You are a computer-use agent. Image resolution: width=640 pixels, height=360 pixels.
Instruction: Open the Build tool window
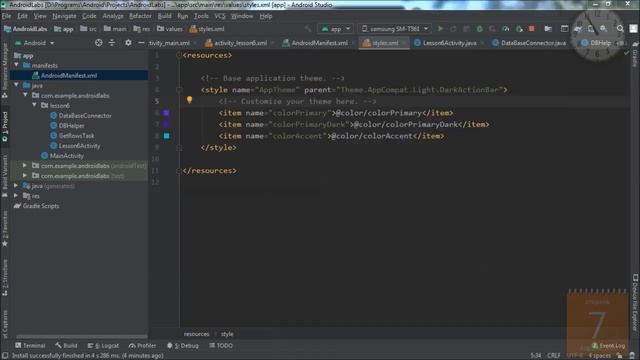click(66, 346)
